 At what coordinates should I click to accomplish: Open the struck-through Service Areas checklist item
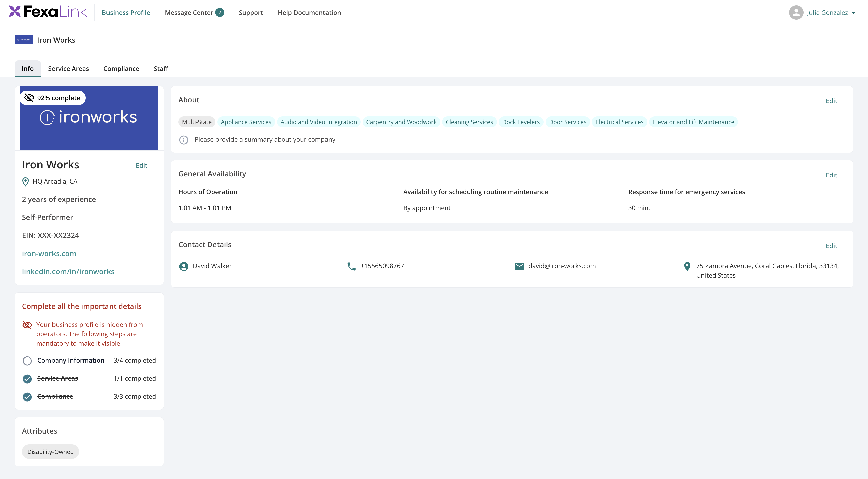(58, 378)
